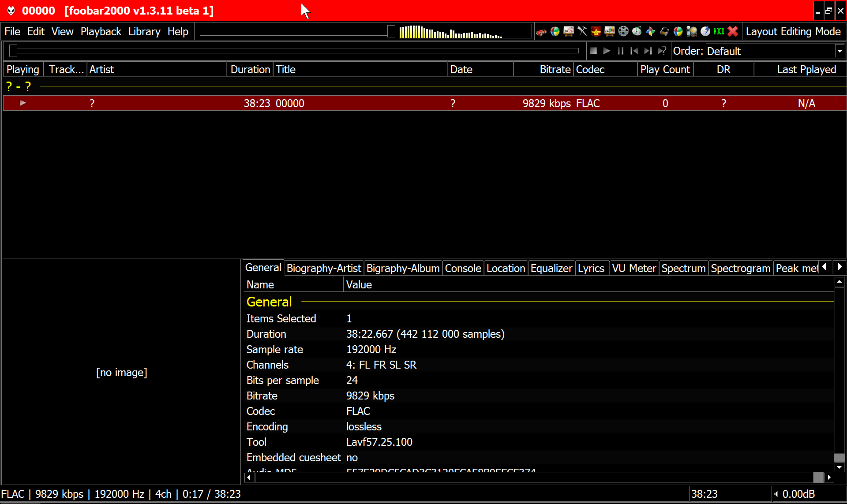The image size is (847, 504).
Task: Click the beach ball icon next to the headphones
Action: pyautogui.click(x=678, y=32)
